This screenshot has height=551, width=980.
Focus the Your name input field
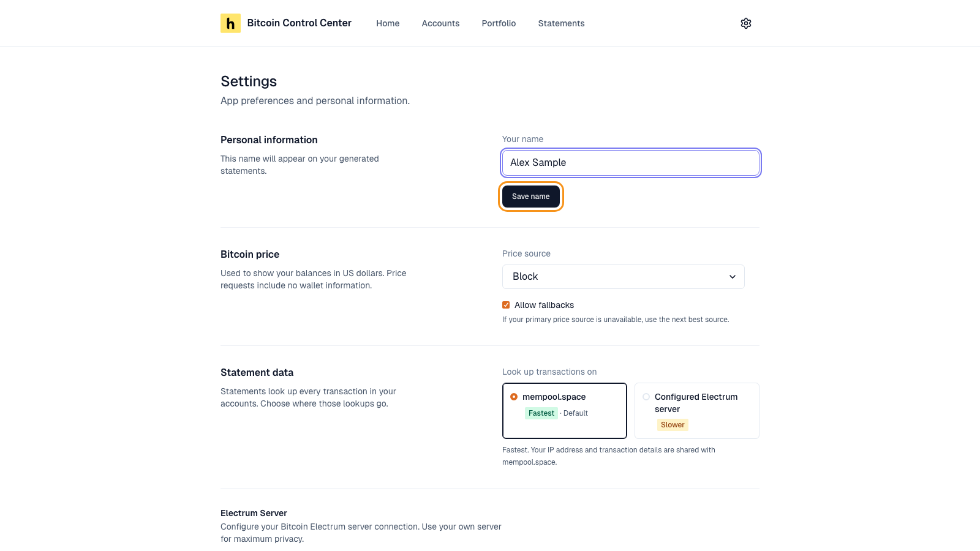point(630,163)
